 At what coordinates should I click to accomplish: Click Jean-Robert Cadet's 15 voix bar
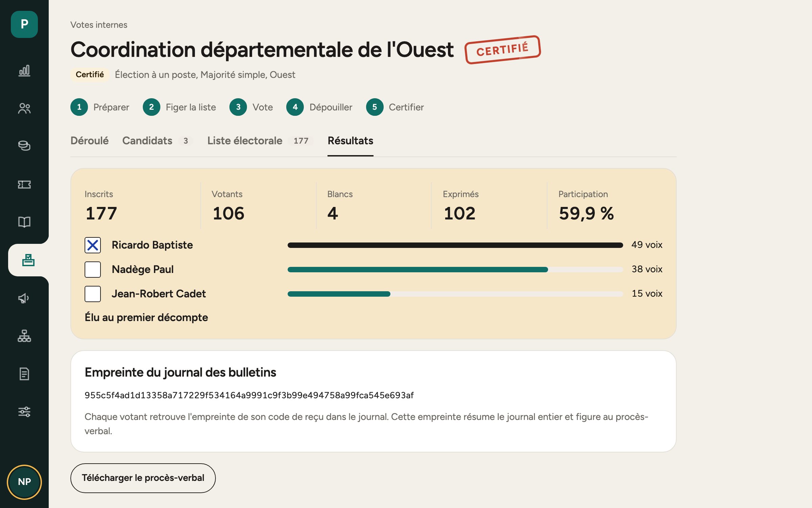(455, 294)
